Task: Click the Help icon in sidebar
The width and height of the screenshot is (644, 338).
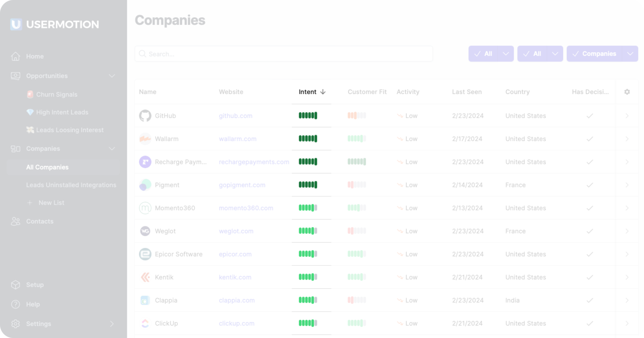Action: (15, 304)
